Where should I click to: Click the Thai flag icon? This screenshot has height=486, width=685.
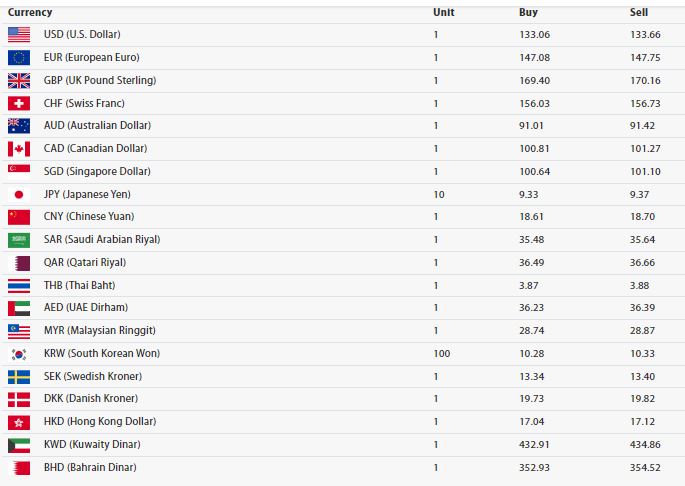point(19,285)
